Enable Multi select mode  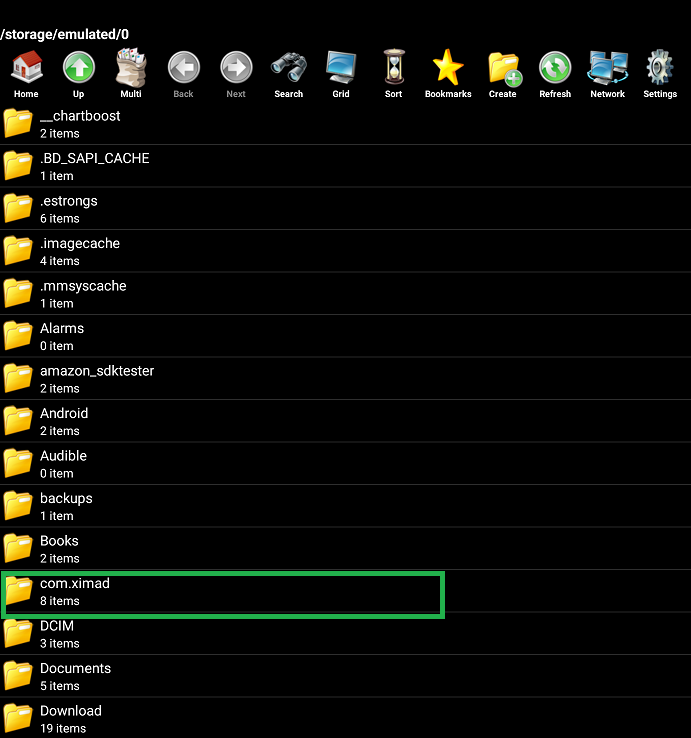131,74
